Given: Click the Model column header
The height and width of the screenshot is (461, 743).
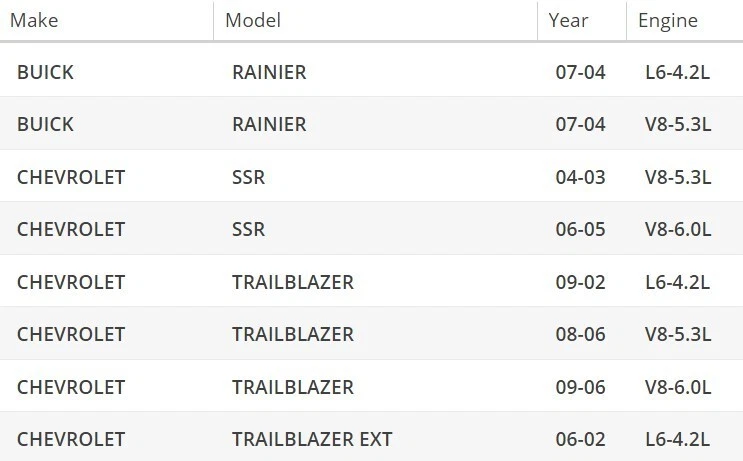Looking at the screenshot, I should 253,20.
